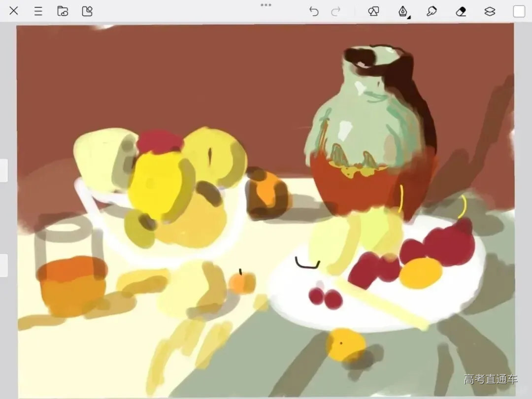The height and width of the screenshot is (399, 532).
Task: Open the hamburger menu
Action: (x=38, y=11)
